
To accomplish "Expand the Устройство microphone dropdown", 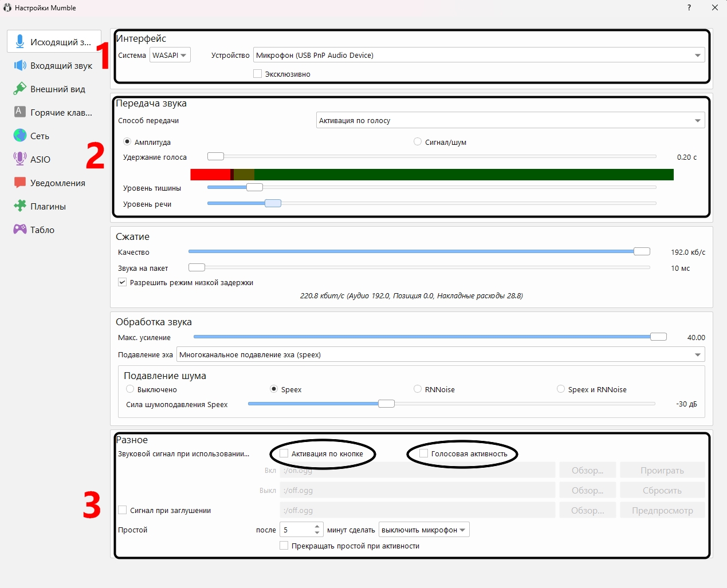I will tap(479, 55).
